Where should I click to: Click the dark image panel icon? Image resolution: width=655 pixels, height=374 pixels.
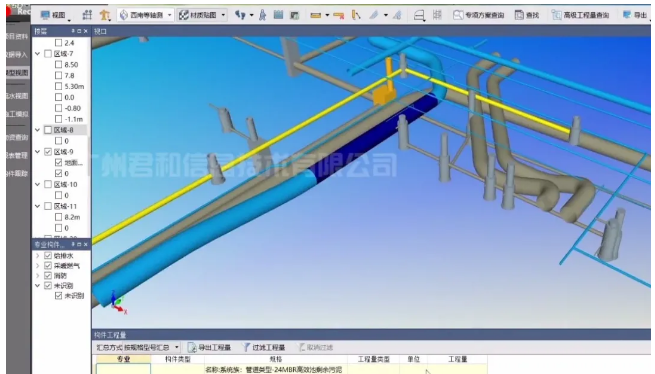294,15
